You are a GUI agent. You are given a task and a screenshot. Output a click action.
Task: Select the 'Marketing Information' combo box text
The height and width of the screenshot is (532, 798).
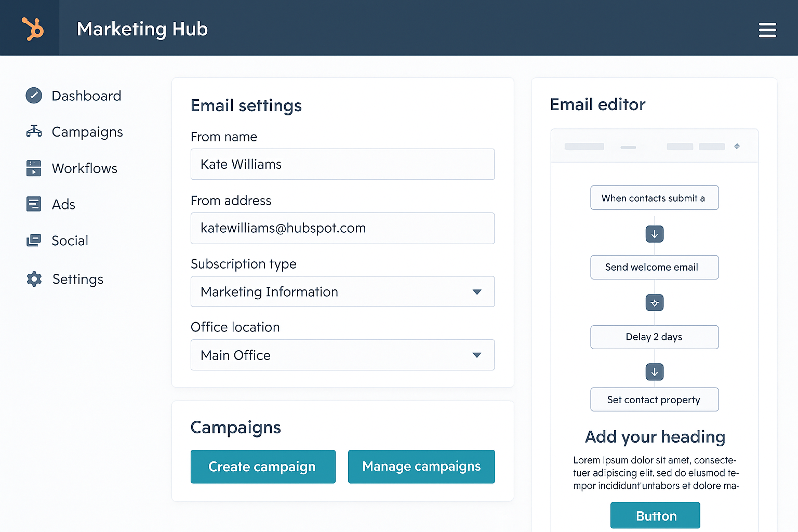click(269, 292)
